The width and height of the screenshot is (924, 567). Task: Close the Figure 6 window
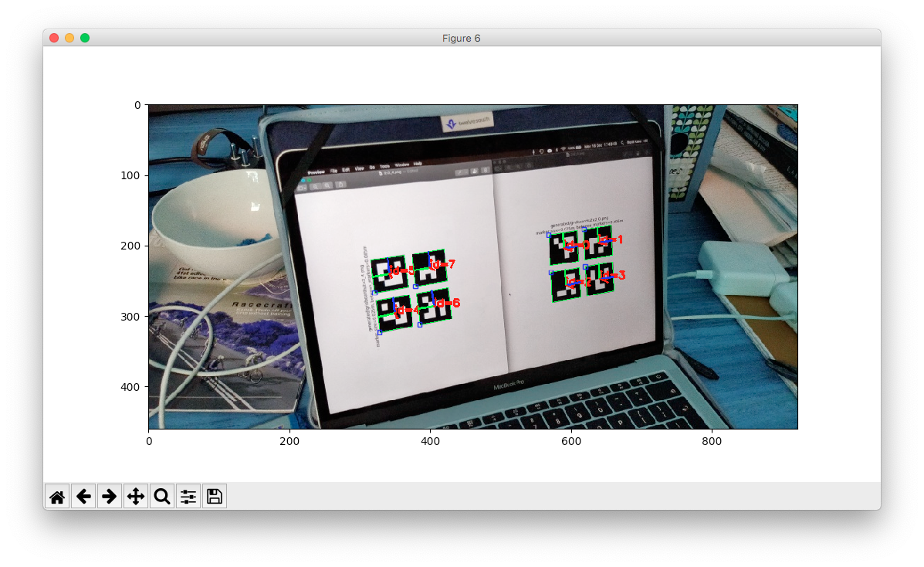point(54,38)
